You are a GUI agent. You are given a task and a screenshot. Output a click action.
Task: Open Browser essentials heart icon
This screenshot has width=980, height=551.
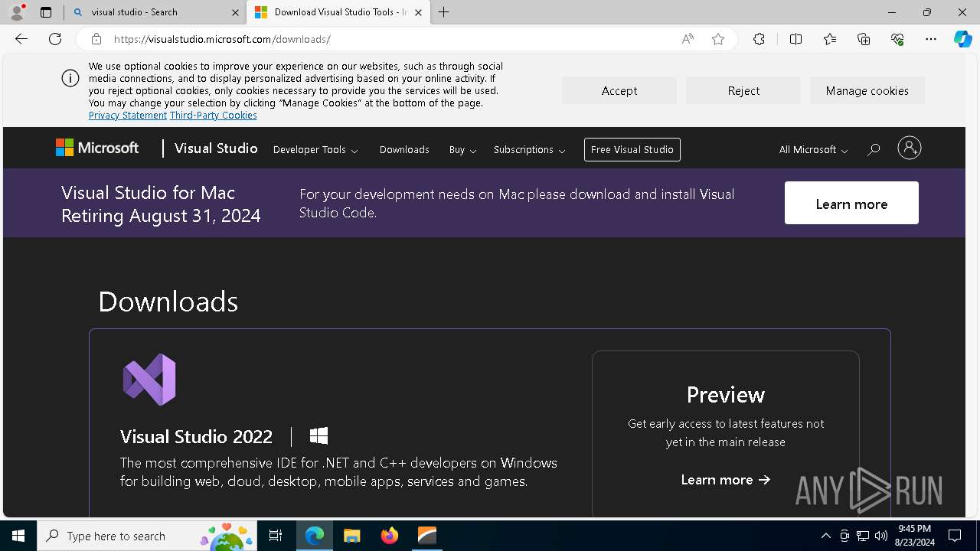point(897,39)
